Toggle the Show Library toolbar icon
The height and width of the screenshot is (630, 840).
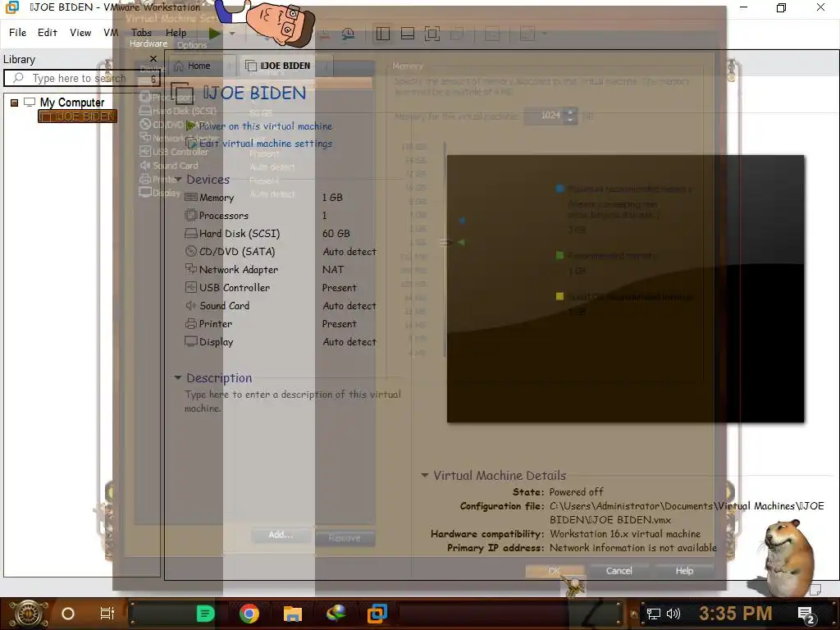coord(382,34)
